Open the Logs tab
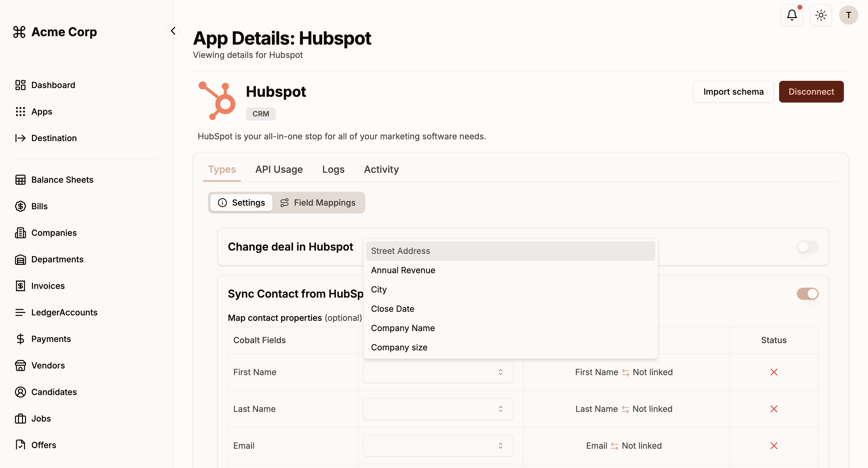 click(x=333, y=169)
